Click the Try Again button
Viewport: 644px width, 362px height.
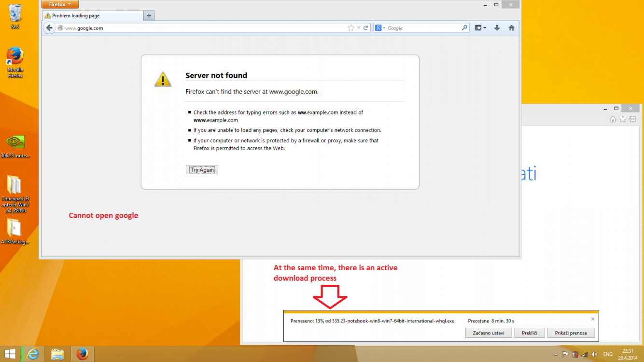(202, 170)
